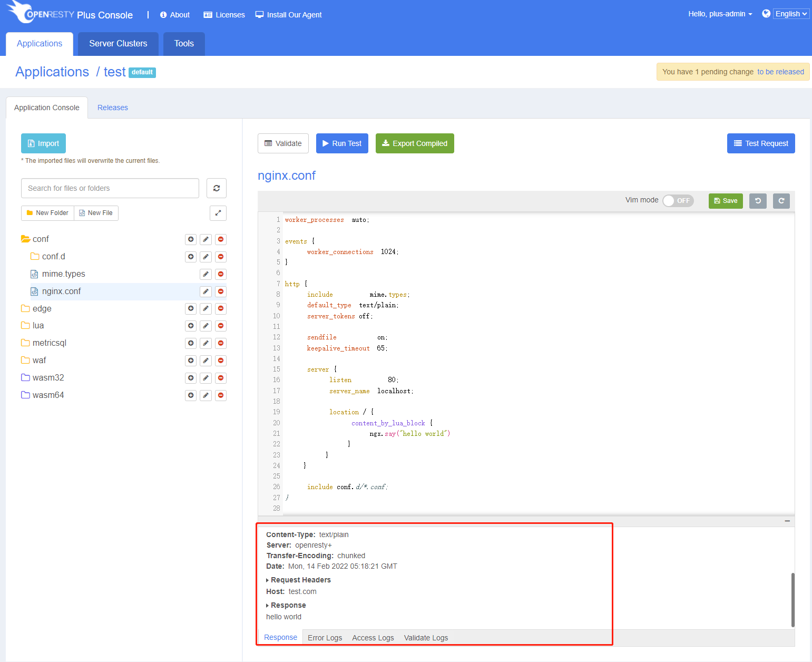Edit the conf folder name

pyautogui.click(x=206, y=239)
